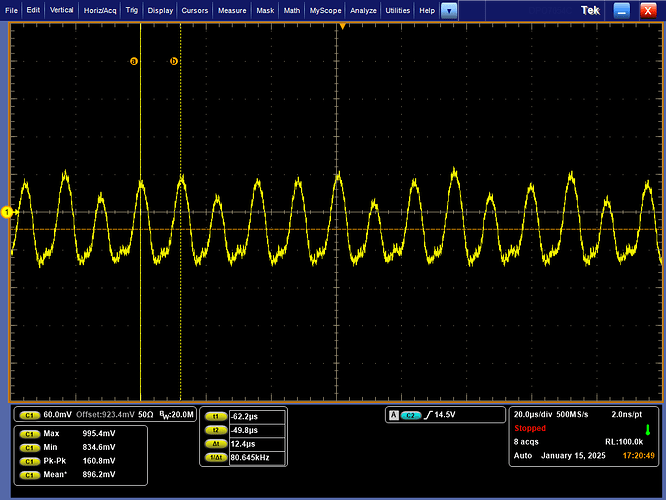Click the 1/Δt field showing 80.645kHz
The width and height of the screenshot is (666, 500).
point(257,458)
